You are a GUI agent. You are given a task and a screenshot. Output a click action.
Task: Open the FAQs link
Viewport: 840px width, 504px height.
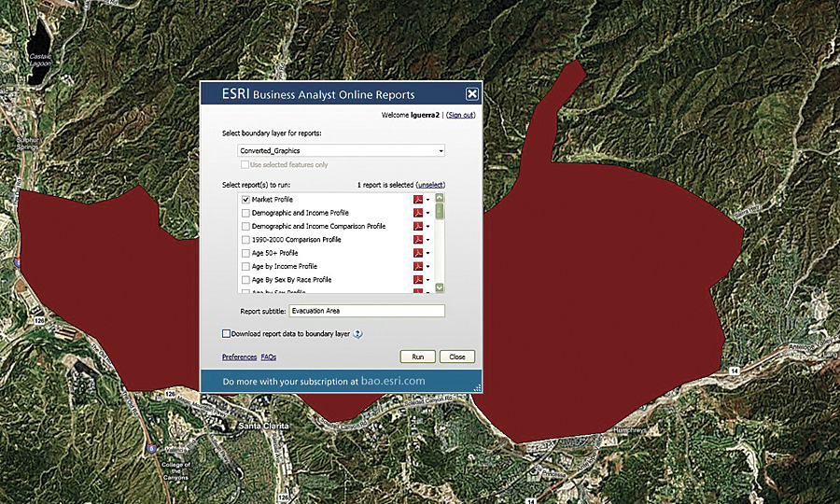(x=269, y=357)
